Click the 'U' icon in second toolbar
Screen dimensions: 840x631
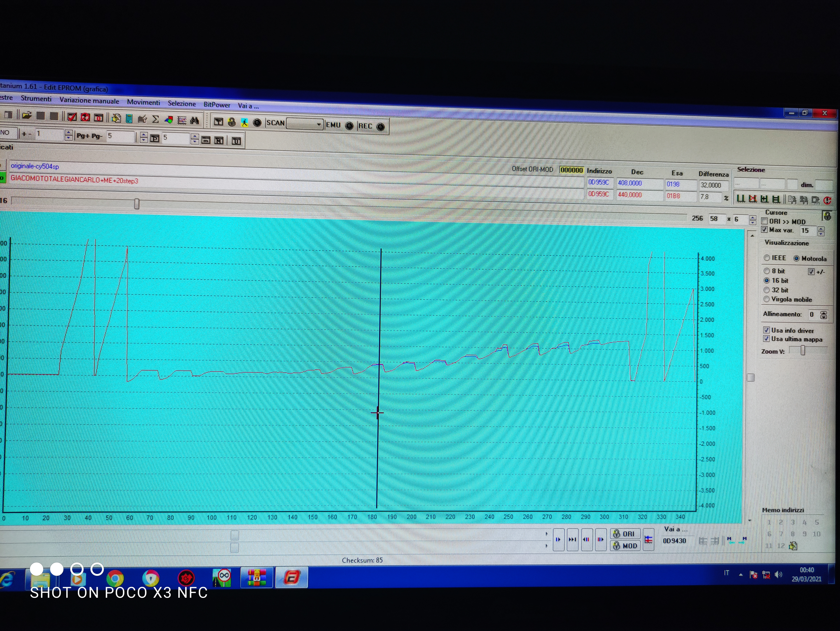coord(236,141)
